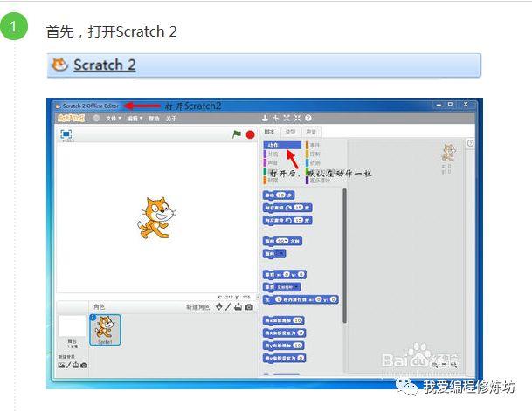Image resolution: width=532 pixels, height=411 pixels.
Task: Select the stage backdrop thumbnail
Action: coord(73,326)
